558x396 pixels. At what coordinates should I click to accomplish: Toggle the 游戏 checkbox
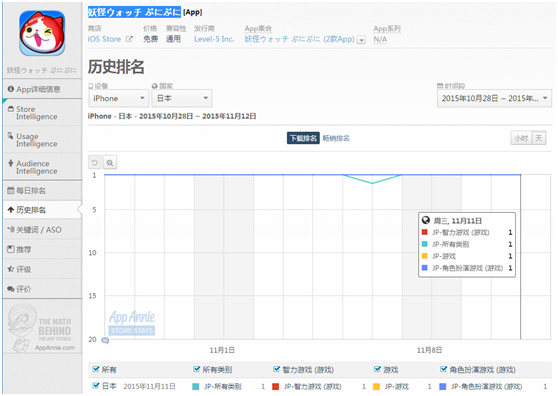point(377,369)
